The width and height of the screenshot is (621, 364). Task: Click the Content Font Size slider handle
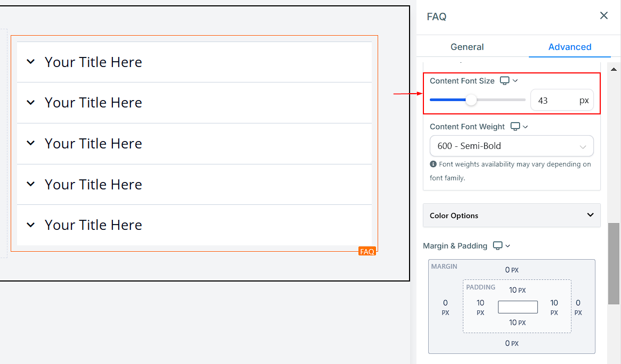click(x=471, y=100)
